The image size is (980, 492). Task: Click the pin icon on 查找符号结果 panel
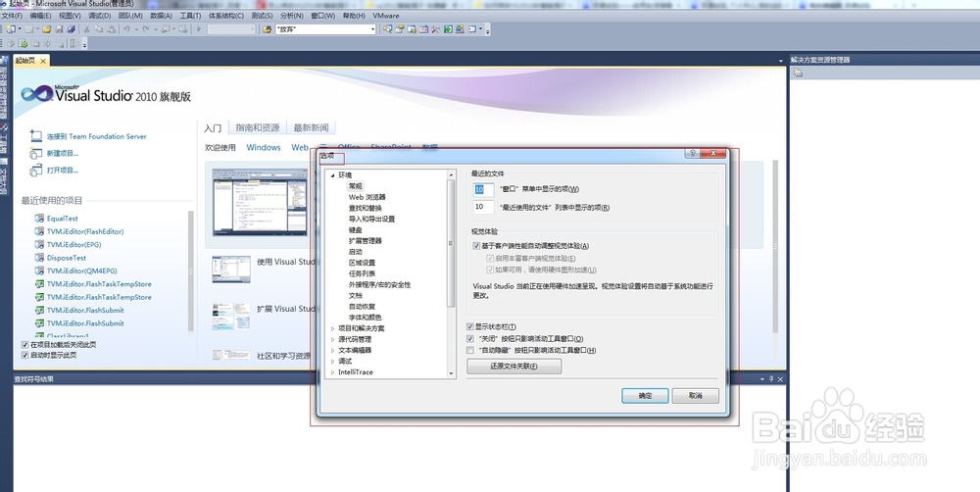click(x=771, y=379)
